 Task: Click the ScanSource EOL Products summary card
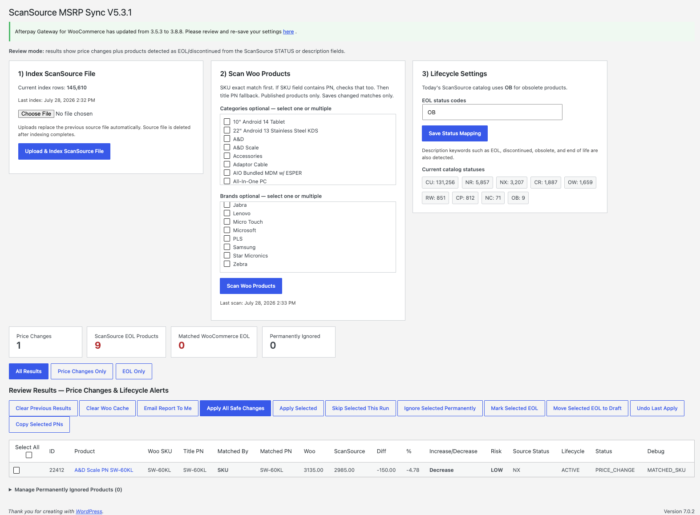(x=126, y=342)
